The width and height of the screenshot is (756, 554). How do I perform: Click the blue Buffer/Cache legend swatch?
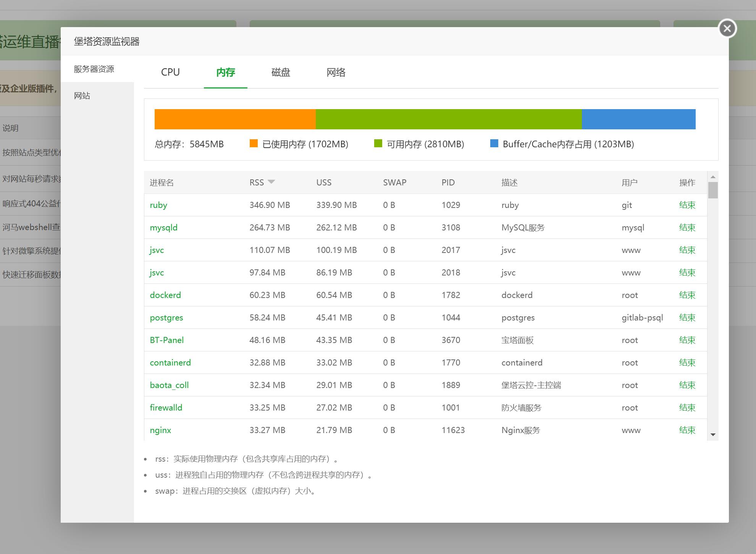[494, 143]
